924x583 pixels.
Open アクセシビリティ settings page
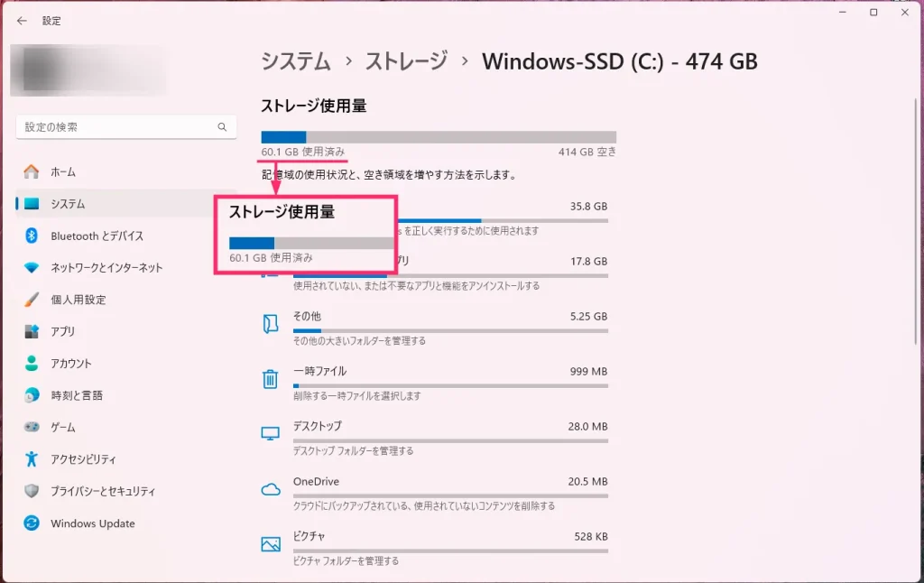click(x=126, y=458)
